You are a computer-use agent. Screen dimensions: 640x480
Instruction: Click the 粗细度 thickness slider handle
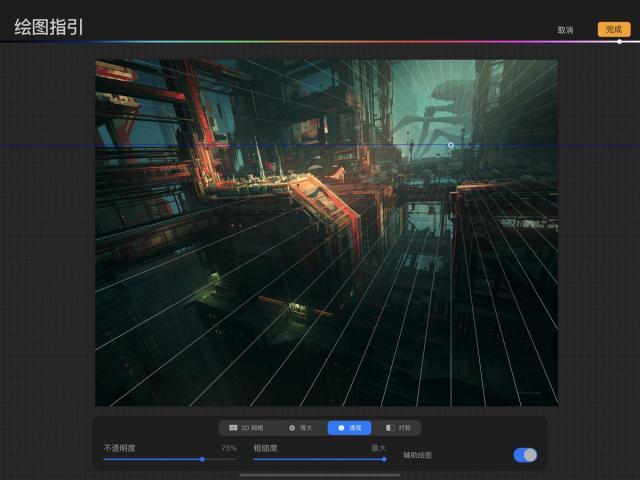point(384,459)
